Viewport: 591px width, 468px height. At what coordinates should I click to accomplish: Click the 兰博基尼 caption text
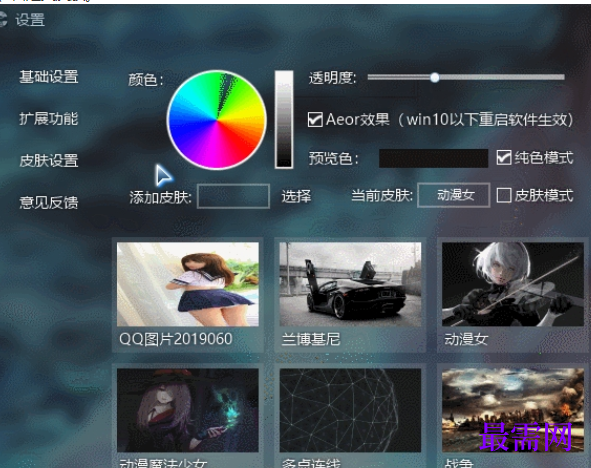point(311,340)
